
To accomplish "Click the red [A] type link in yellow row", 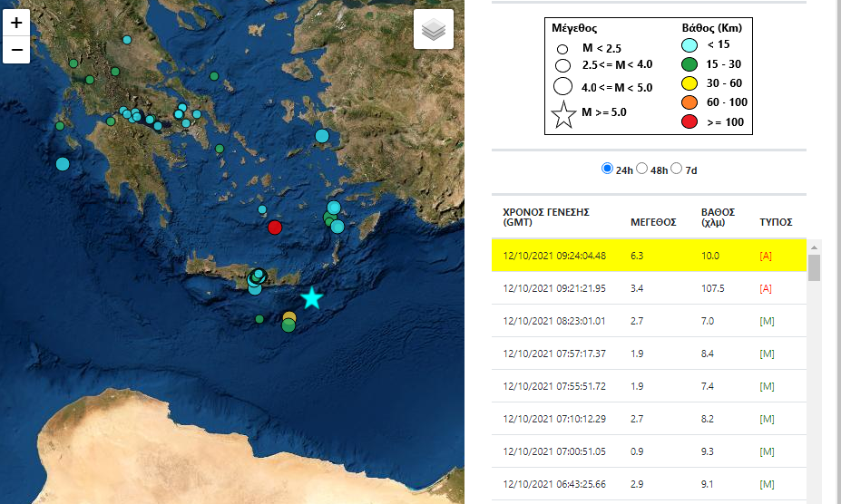I will tap(766, 256).
